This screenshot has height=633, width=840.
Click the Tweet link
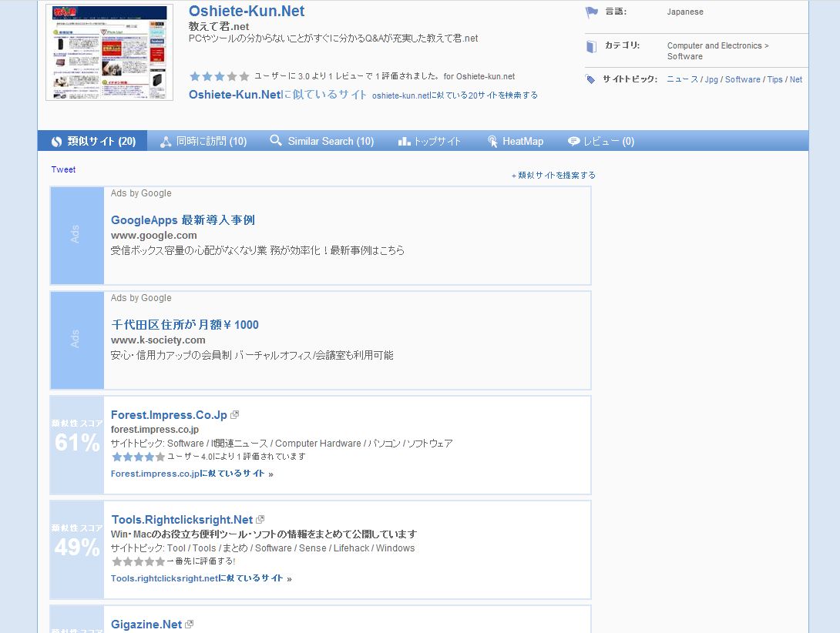point(63,169)
